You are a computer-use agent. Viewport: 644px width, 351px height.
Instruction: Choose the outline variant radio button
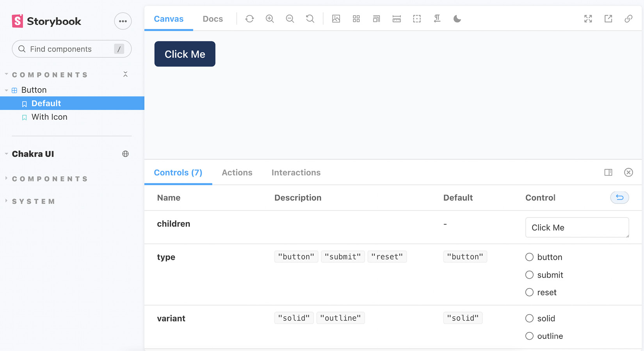click(529, 336)
